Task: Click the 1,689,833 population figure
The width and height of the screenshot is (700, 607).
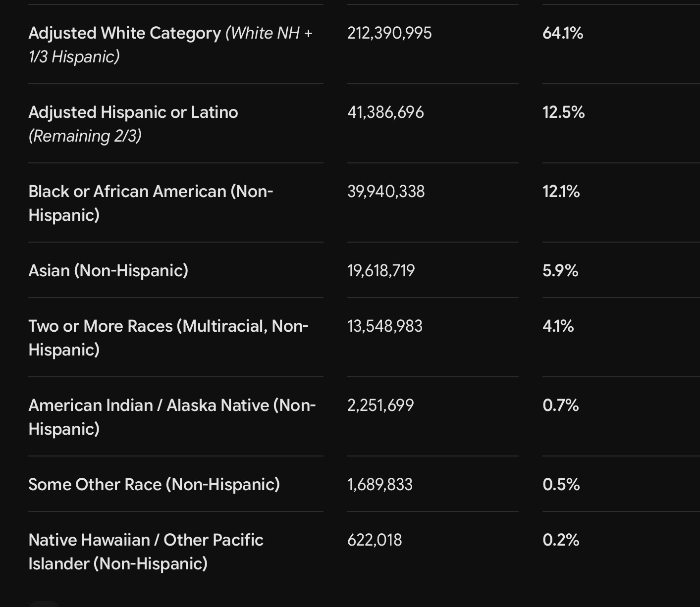Action: tap(380, 485)
